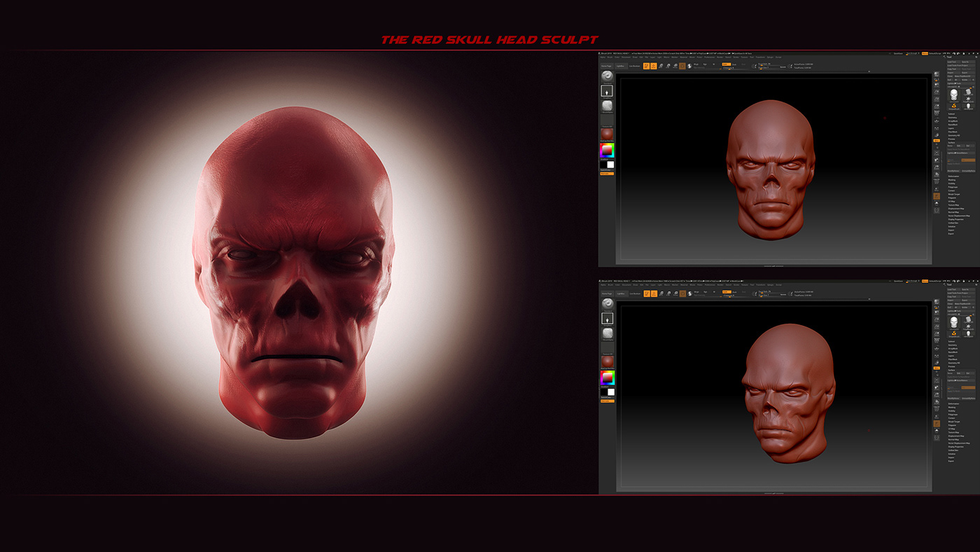Open the Stroke menu in the menu bar
The width and height of the screenshot is (980, 552).
click(x=736, y=57)
